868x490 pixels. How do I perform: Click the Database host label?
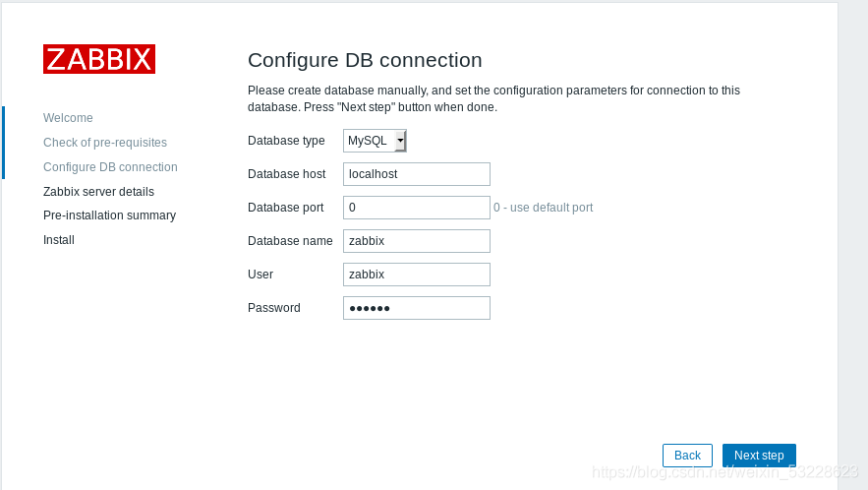pos(287,174)
